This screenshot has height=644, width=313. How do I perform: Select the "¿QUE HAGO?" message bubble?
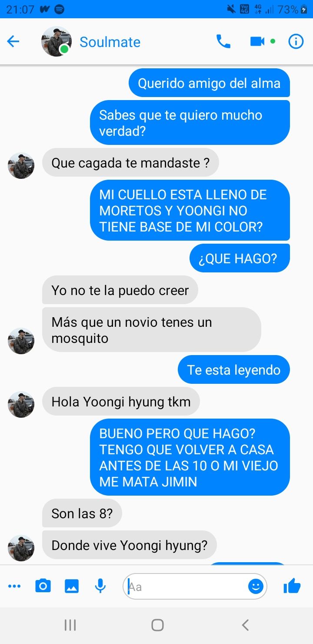point(240,258)
